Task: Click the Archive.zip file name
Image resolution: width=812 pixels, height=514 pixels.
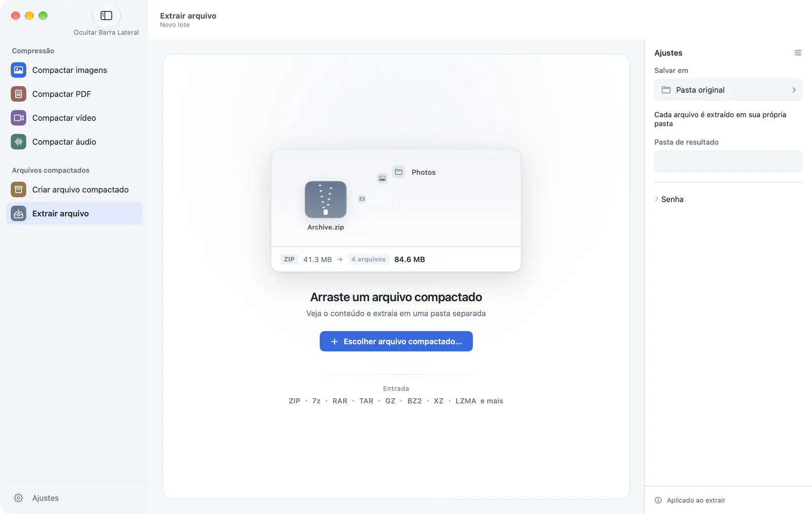Action: coord(326,227)
